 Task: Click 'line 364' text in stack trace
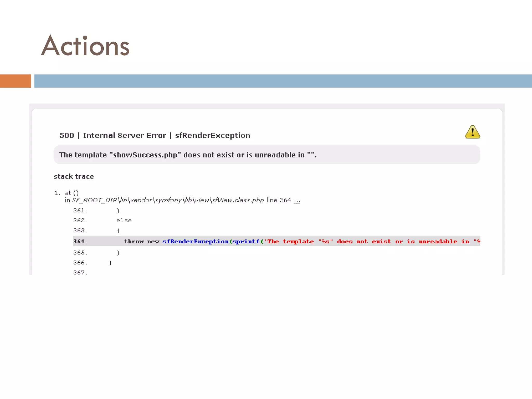(278, 200)
